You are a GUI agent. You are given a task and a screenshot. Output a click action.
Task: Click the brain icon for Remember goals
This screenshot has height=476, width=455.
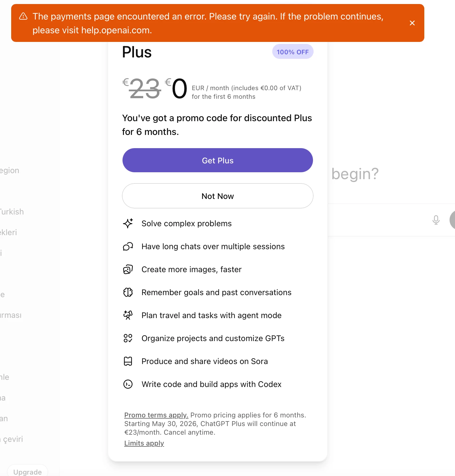tap(128, 292)
